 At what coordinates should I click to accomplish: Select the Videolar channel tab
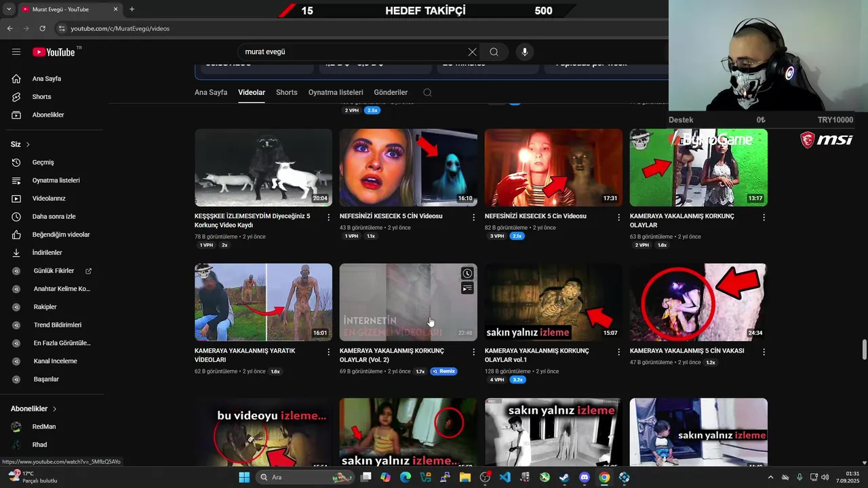click(x=252, y=92)
